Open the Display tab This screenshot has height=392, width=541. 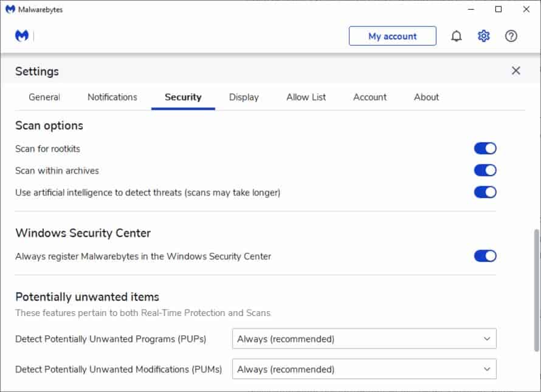pyautogui.click(x=244, y=97)
